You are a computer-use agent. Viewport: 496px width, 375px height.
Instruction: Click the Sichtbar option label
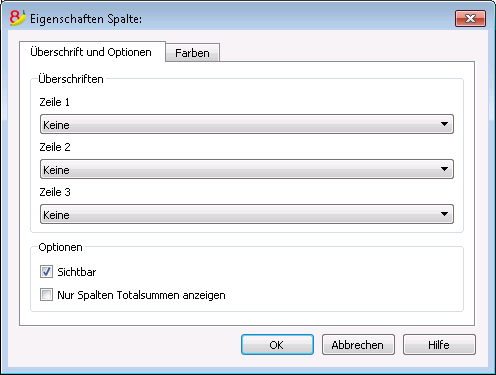pos(77,272)
